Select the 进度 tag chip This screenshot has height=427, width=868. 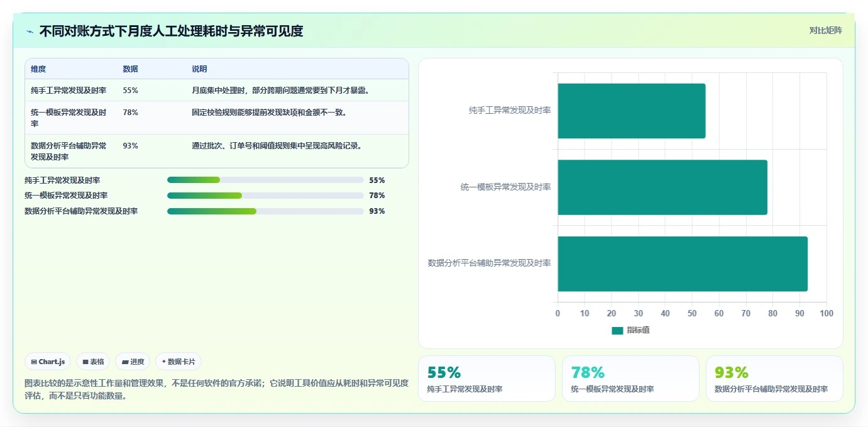click(x=133, y=362)
